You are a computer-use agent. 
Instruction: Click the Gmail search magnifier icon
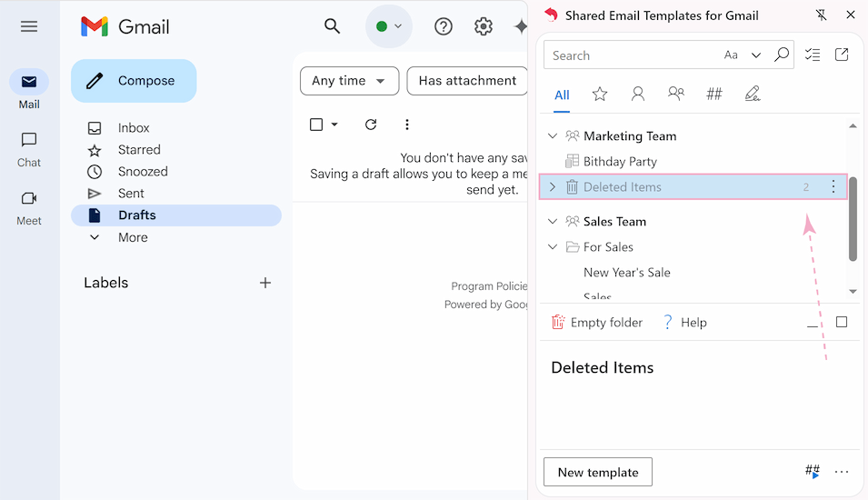pos(332,26)
